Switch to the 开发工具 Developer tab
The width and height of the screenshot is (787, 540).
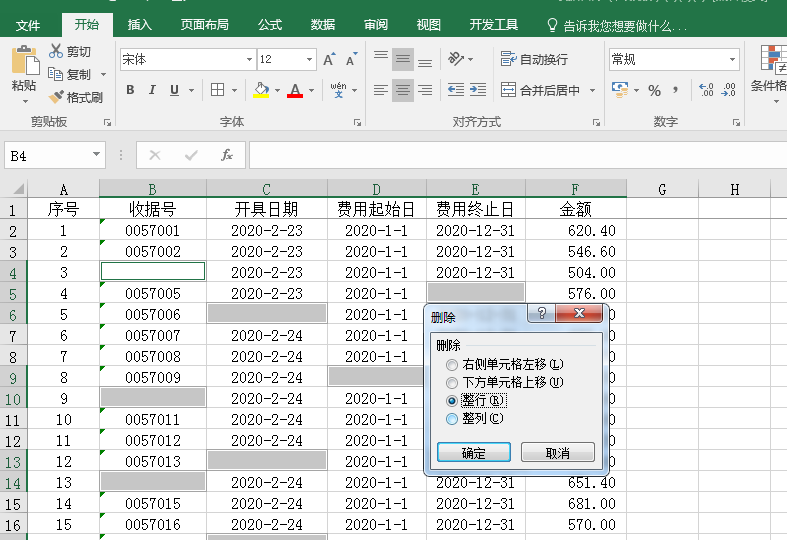pyautogui.click(x=493, y=25)
